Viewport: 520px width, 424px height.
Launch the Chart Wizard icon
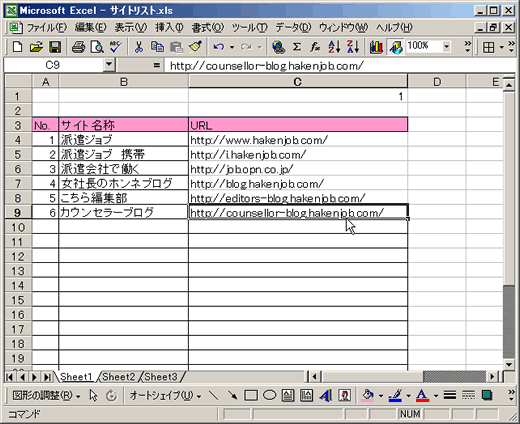coord(376,47)
